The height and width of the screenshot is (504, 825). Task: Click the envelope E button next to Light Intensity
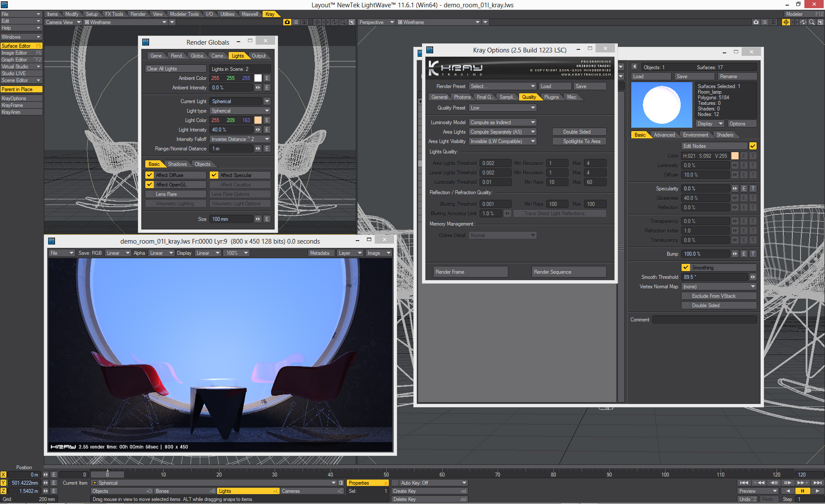(x=267, y=130)
